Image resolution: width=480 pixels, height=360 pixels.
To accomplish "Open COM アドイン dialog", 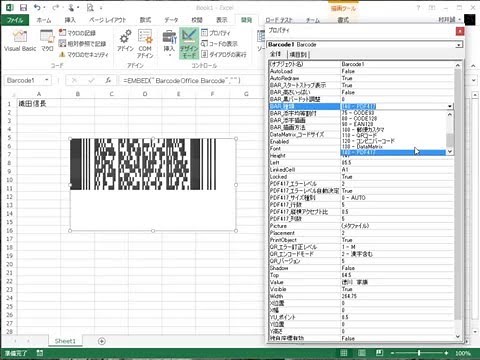I will 145,43.
